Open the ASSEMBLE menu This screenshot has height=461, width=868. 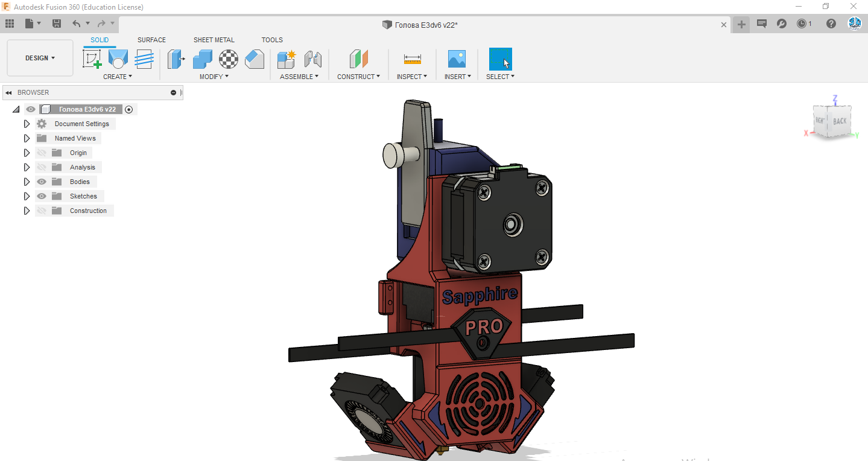tap(299, 77)
